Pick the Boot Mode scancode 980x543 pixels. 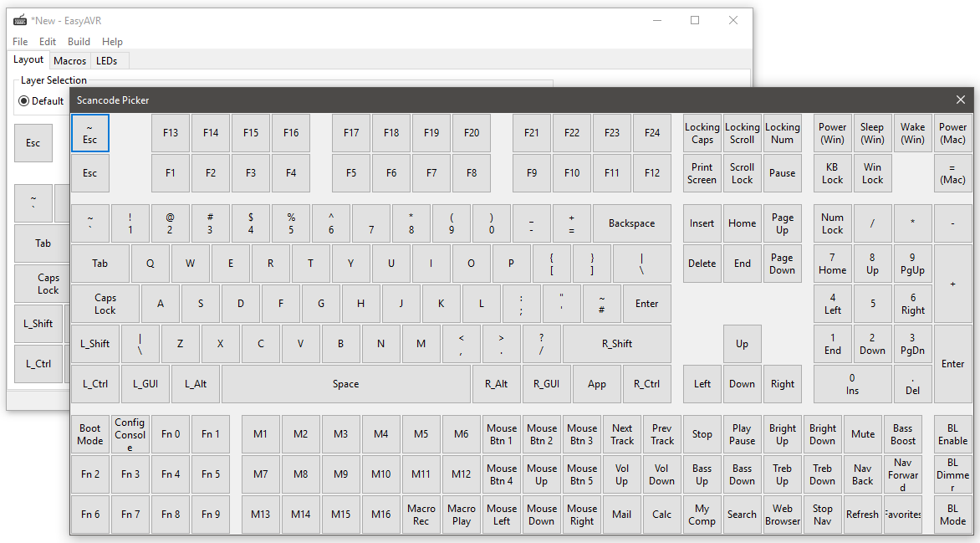[90, 434]
